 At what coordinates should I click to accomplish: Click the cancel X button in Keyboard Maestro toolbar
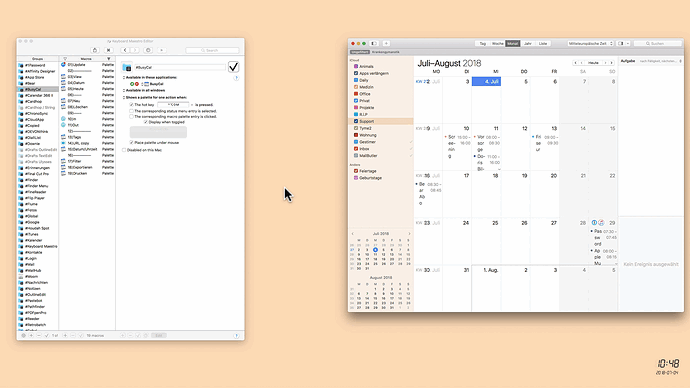pyautogui.click(x=109, y=50)
